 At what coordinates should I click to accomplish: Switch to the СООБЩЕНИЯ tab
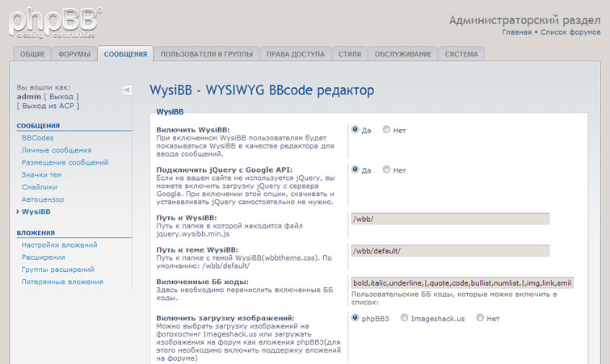pos(125,54)
